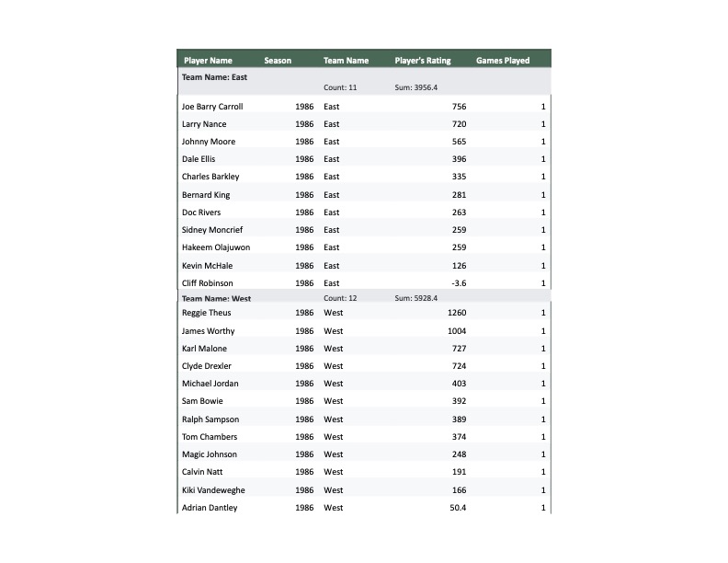Click the Player Name column header
728x563 pixels.
[x=208, y=61]
